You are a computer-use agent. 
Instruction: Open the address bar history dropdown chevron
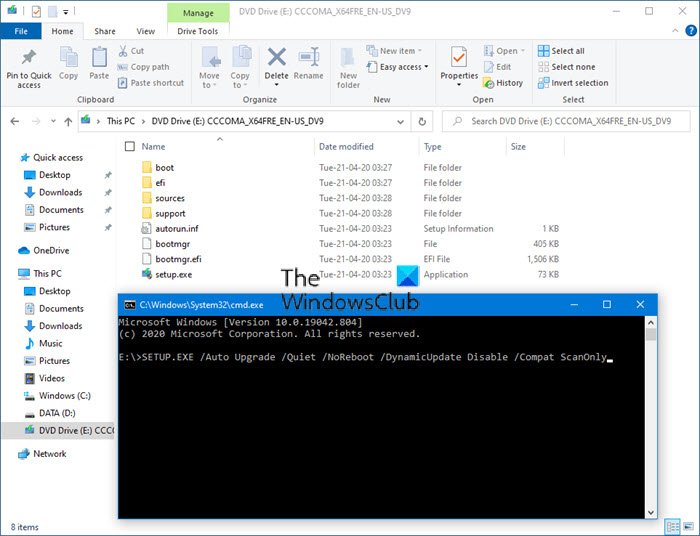tap(400, 121)
